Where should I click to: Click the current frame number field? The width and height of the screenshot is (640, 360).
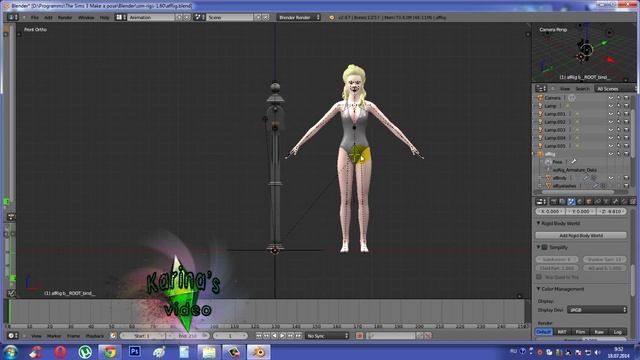[x=230, y=336]
